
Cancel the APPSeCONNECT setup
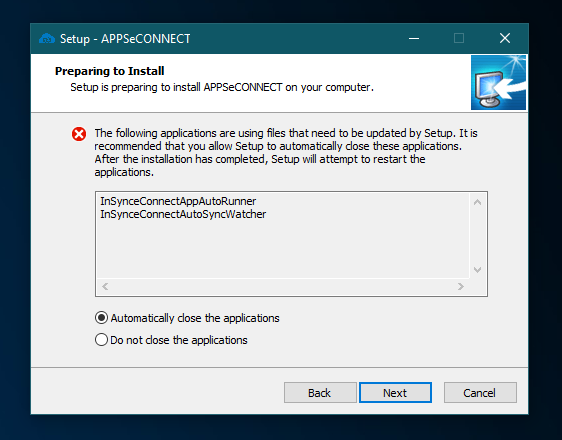click(x=480, y=393)
